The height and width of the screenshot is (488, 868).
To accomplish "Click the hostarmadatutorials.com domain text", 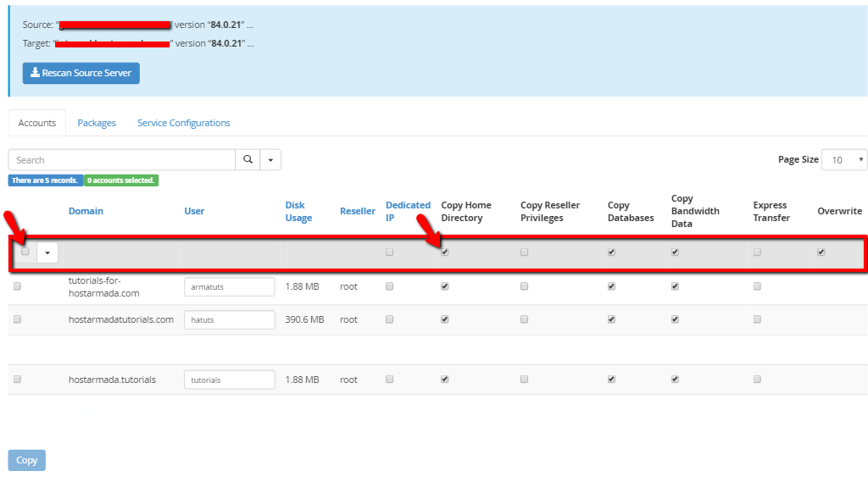I will 121,319.
